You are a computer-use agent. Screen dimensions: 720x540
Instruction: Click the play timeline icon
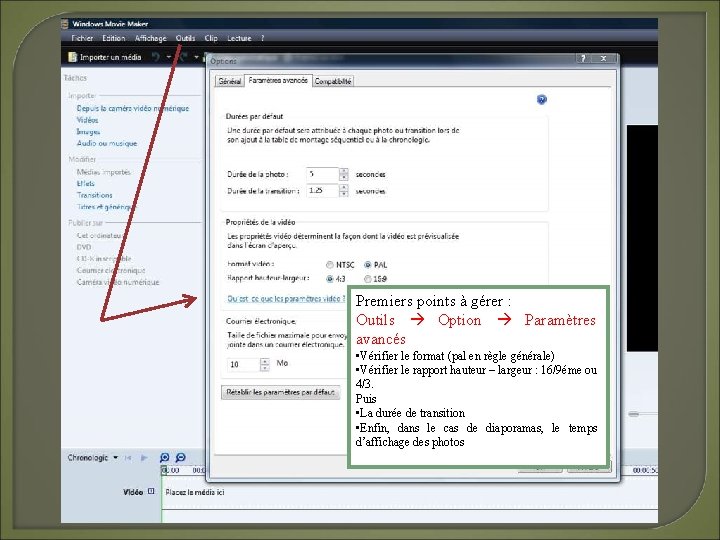tap(144, 458)
